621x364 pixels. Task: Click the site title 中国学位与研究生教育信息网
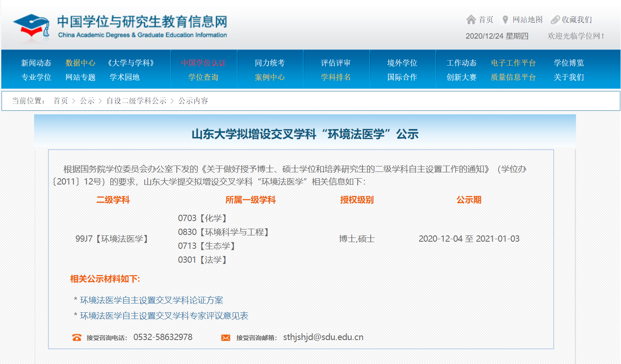[x=142, y=21]
